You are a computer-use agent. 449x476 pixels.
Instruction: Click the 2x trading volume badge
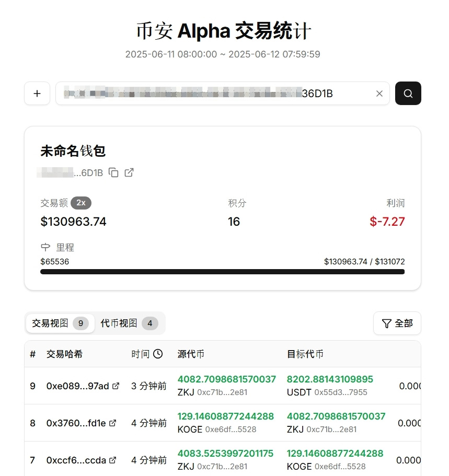click(x=81, y=203)
